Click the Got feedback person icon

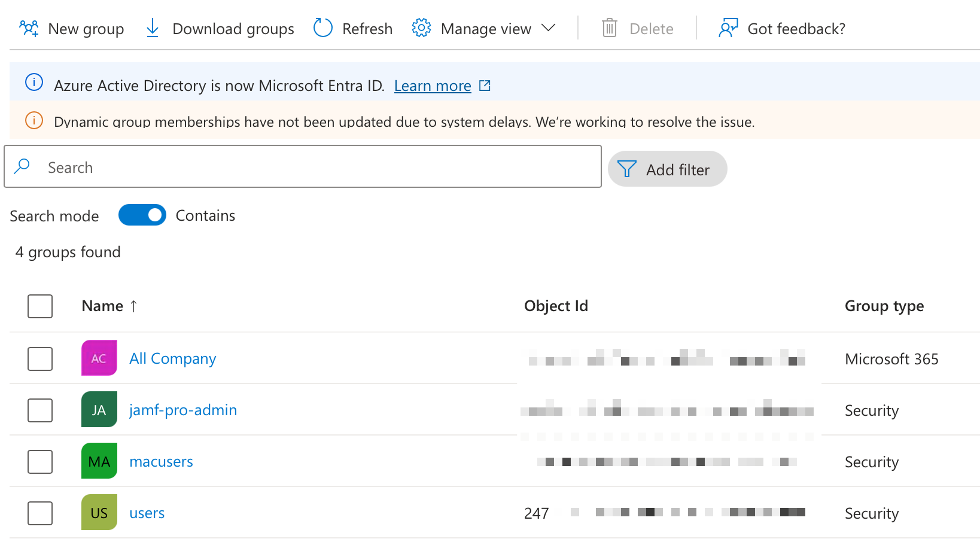point(728,28)
